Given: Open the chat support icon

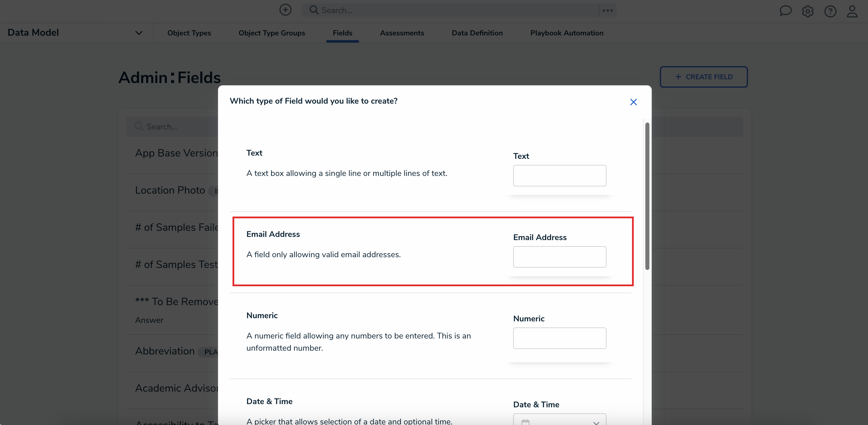Looking at the screenshot, I should pos(785,11).
